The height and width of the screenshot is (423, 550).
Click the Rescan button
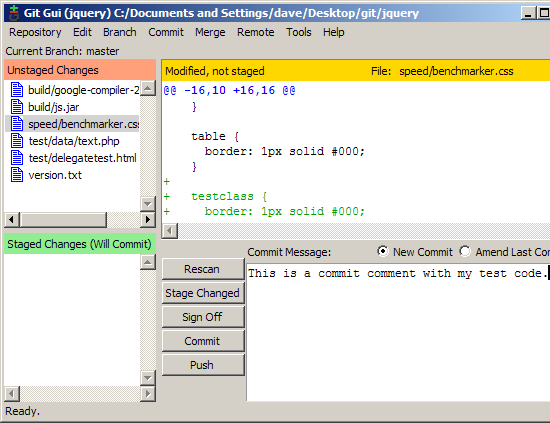coord(203,269)
